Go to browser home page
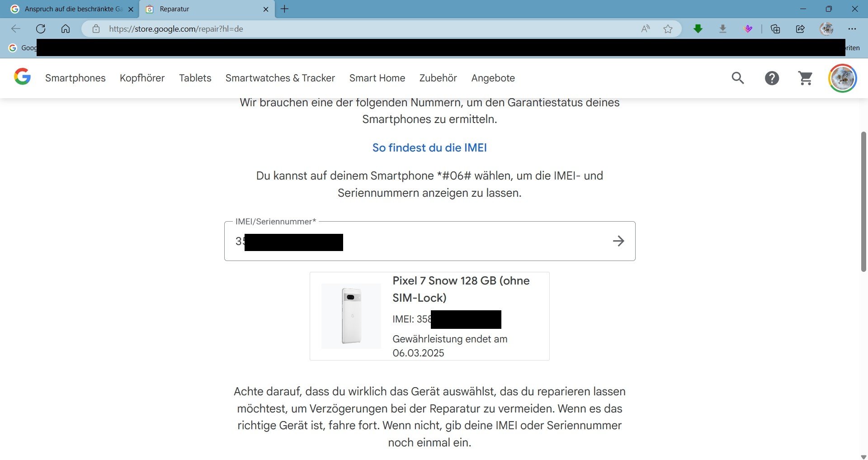 [x=66, y=29]
